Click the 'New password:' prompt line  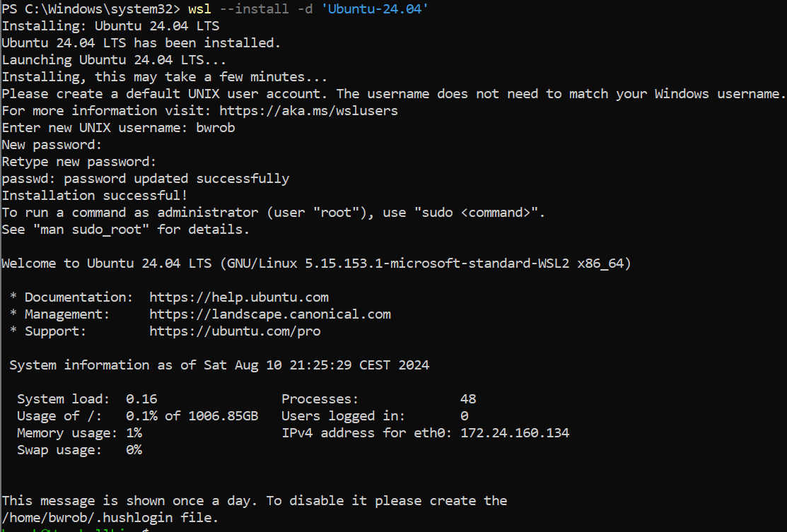point(52,145)
